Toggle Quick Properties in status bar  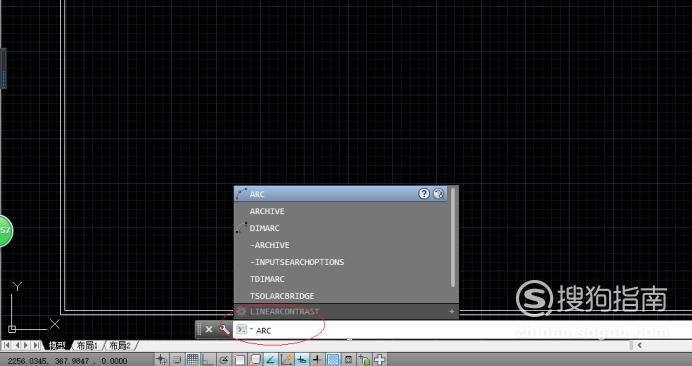point(348,359)
